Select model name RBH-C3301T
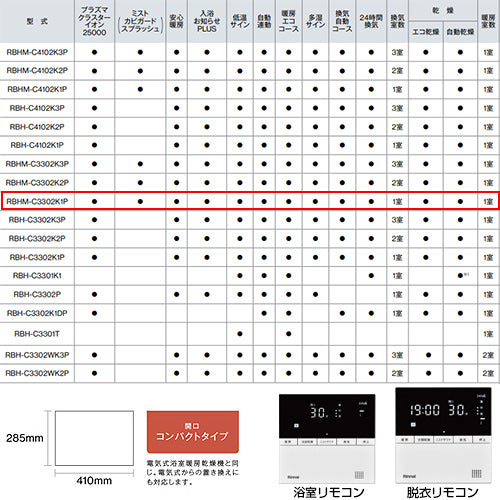The height and width of the screenshot is (500, 500). (37, 334)
